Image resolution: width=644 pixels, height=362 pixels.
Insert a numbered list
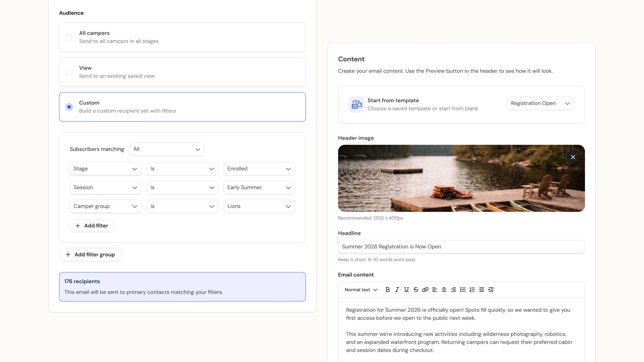point(472,290)
